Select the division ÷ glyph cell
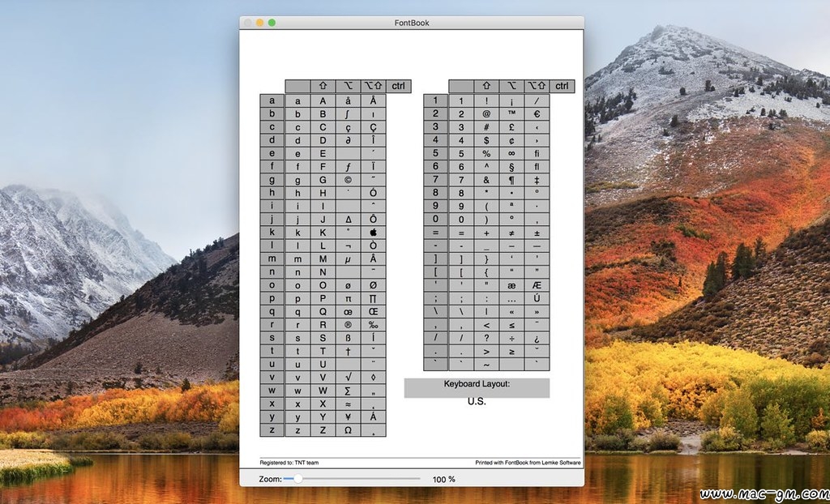 (x=512, y=338)
